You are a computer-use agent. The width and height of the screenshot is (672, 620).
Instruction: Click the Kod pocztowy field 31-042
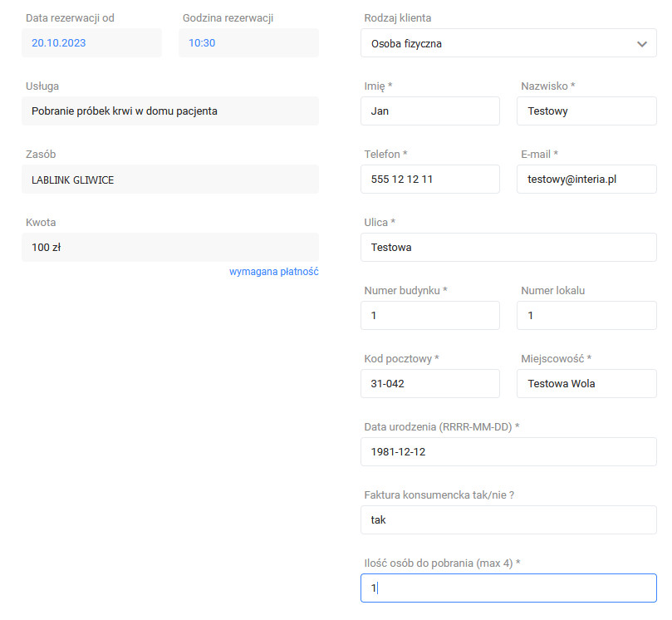pos(429,384)
